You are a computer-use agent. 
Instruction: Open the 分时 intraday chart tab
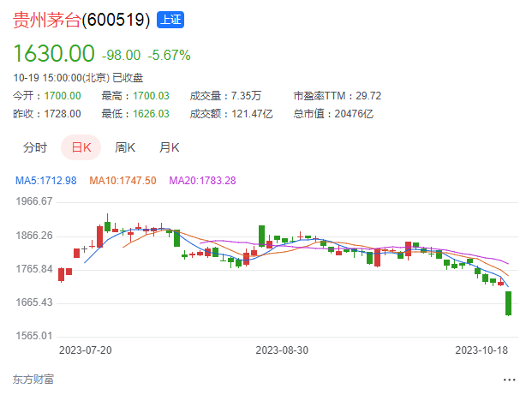[x=35, y=147]
